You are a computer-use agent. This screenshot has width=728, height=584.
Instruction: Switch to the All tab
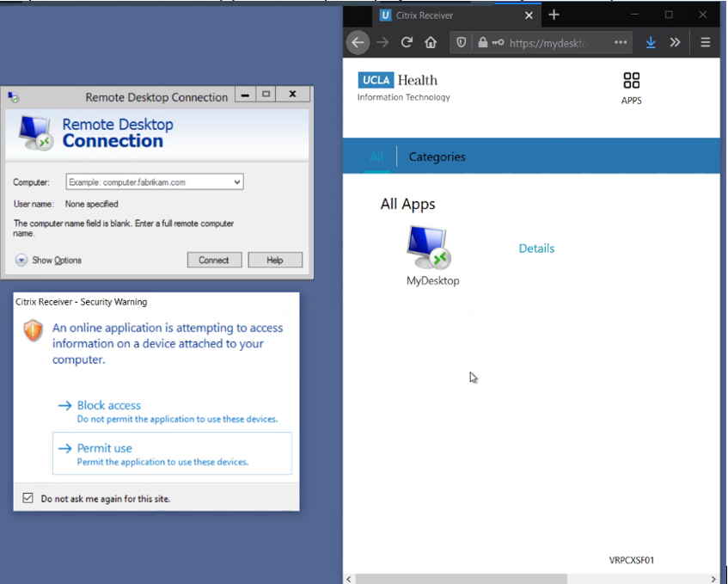(x=376, y=157)
